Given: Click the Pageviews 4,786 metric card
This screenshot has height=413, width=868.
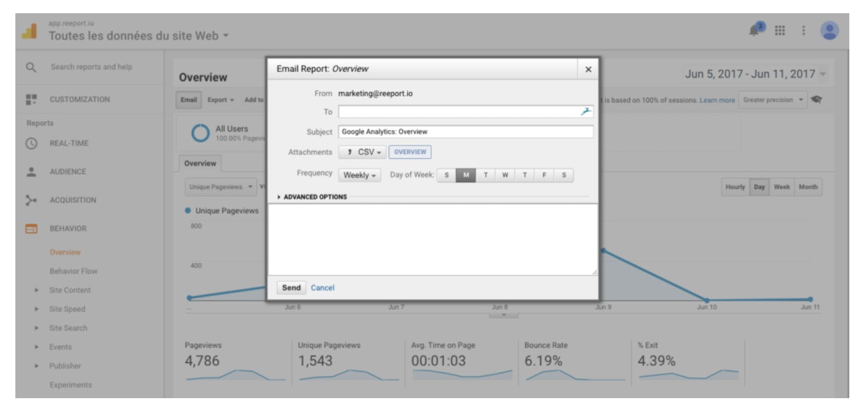Looking at the screenshot, I should 235,361.
